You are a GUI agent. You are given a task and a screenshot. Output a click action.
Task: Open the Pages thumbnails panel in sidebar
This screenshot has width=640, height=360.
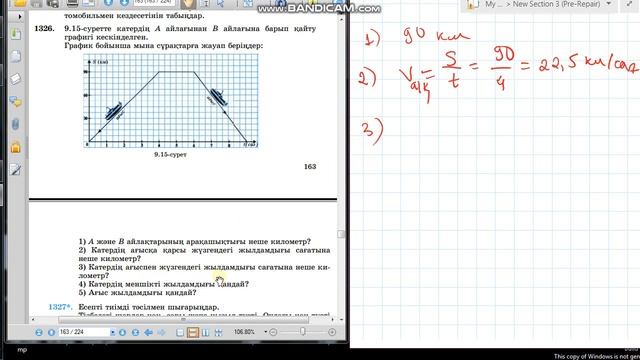click(x=16, y=56)
